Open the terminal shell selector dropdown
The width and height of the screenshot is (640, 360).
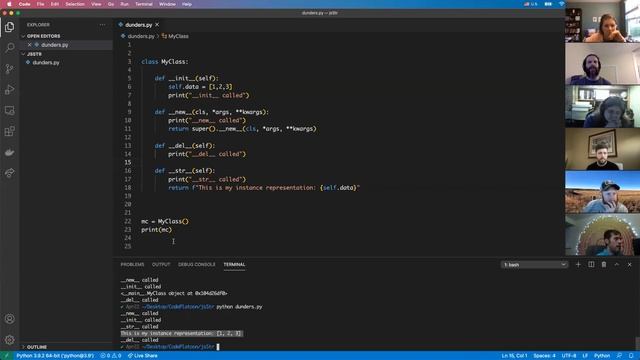pos(534,265)
